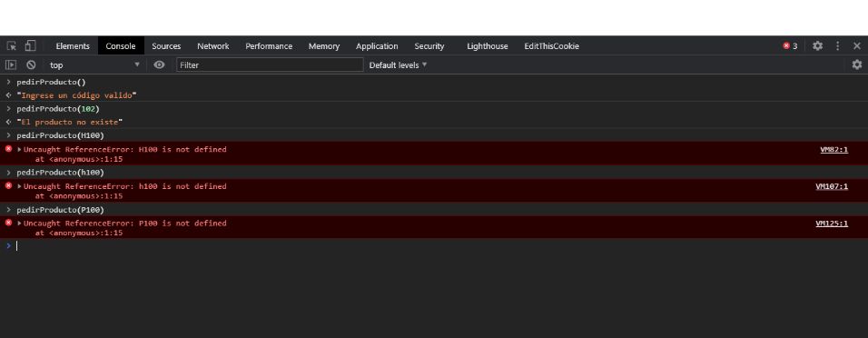
Task: Show the console sidebar panel icon
Action: 11,65
